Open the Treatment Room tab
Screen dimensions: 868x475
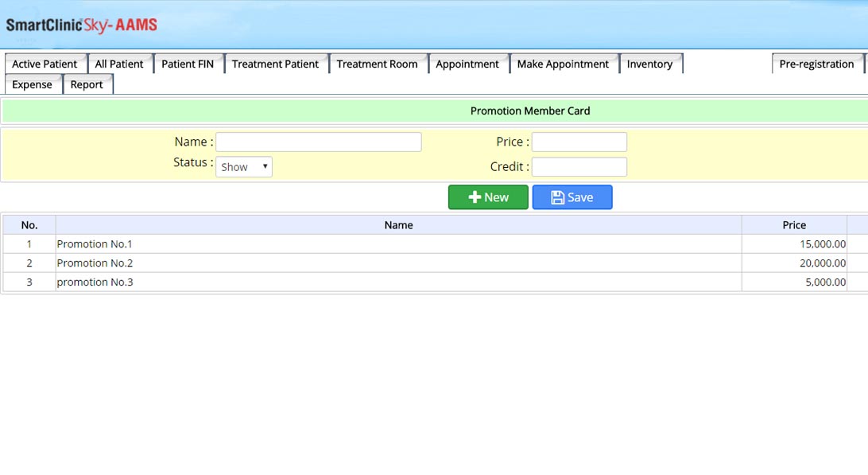click(377, 64)
